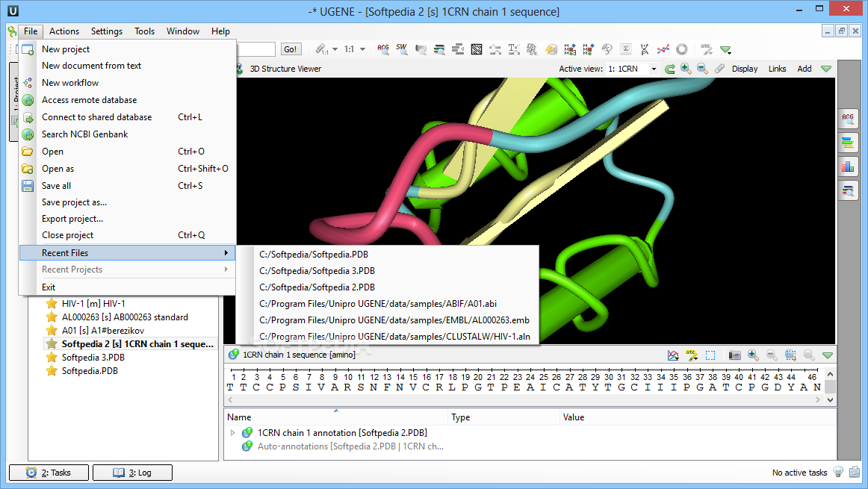
Task: Click the dashed select-range icon
Action: point(710,355)
